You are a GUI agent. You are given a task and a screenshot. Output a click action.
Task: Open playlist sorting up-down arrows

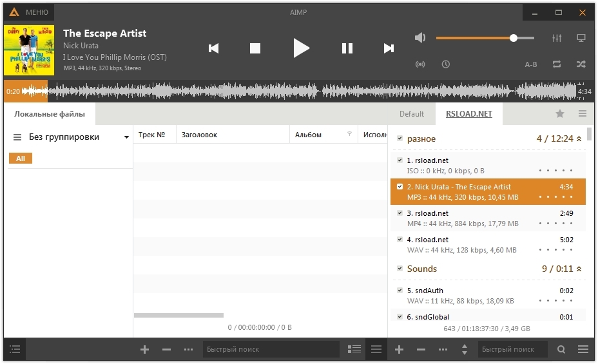click(465, 349)
